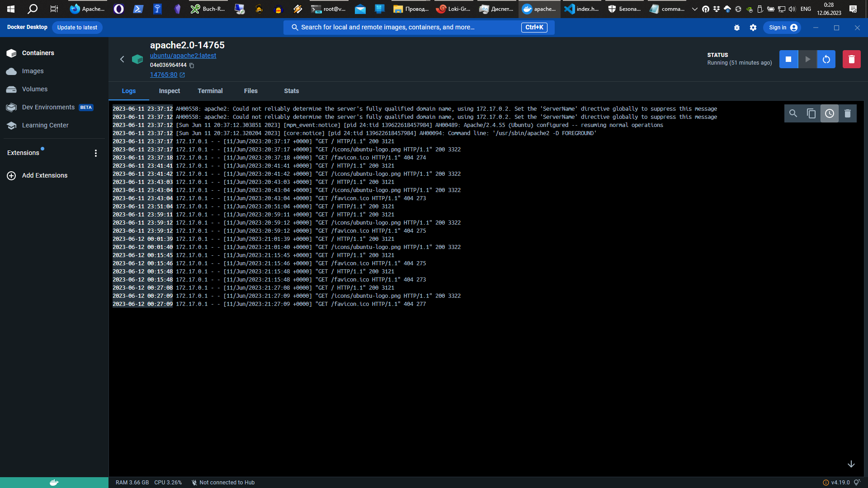This screenshot has width=868, height=488.
Task: Switch to the Inspect tab
Action: 170,91
